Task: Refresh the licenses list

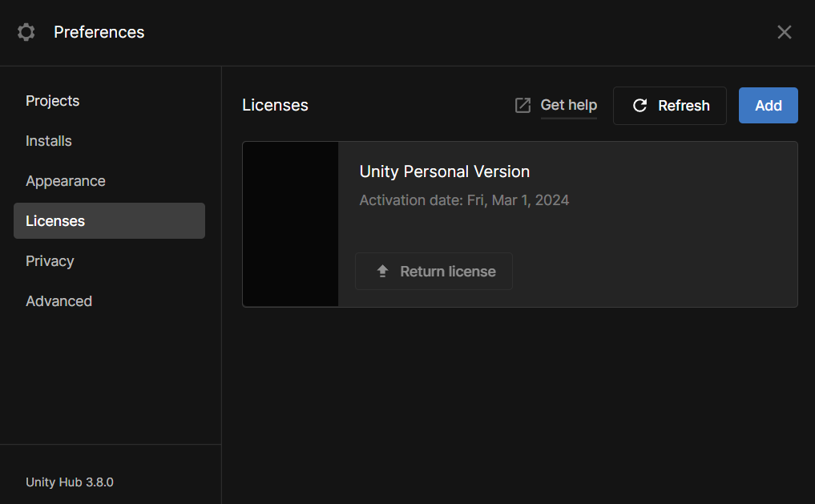Action: point(669,106)
